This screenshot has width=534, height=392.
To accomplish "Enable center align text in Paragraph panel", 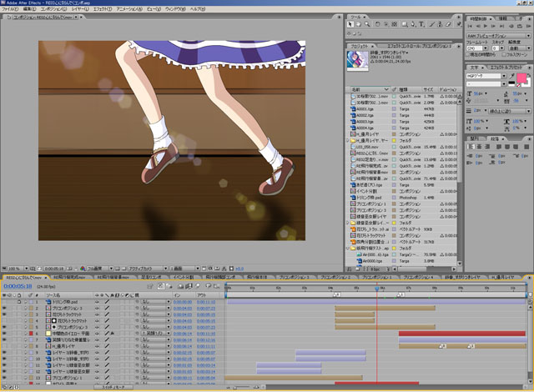I will point(480,147).
